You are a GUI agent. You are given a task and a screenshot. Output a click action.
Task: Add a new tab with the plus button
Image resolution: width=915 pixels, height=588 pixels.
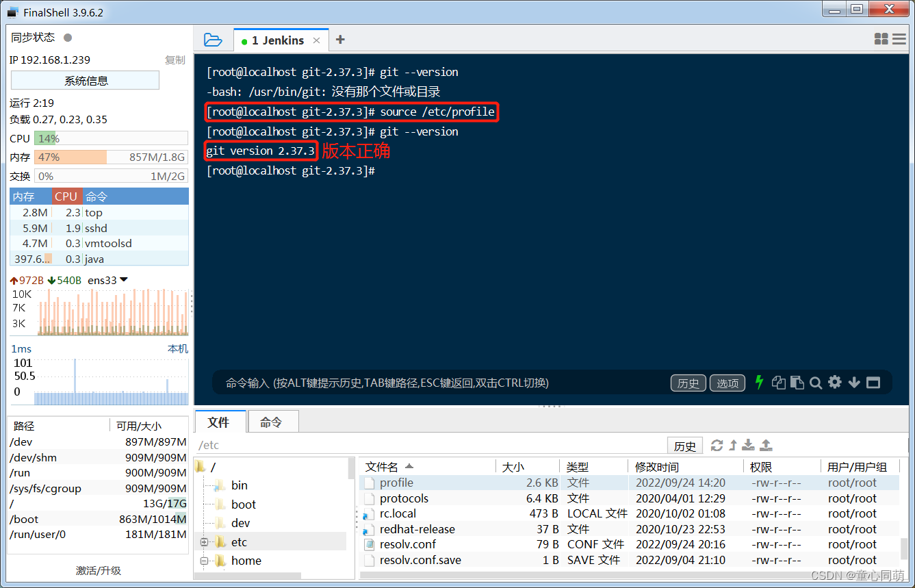(340, 40)
